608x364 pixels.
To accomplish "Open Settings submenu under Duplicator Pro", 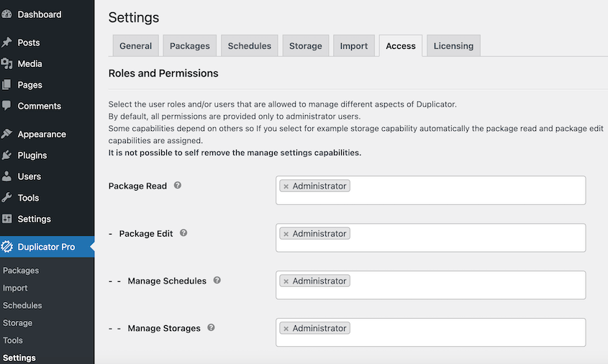I will pyautogui.click(x=19, y=358).
